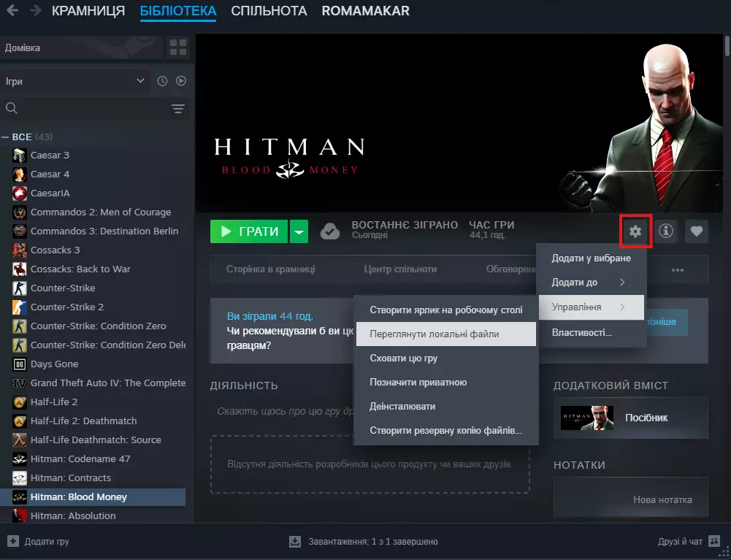The height and width of the screenshot is (560, 731).
Task: Switch library to grid view icon
Action: pos(178,47)
